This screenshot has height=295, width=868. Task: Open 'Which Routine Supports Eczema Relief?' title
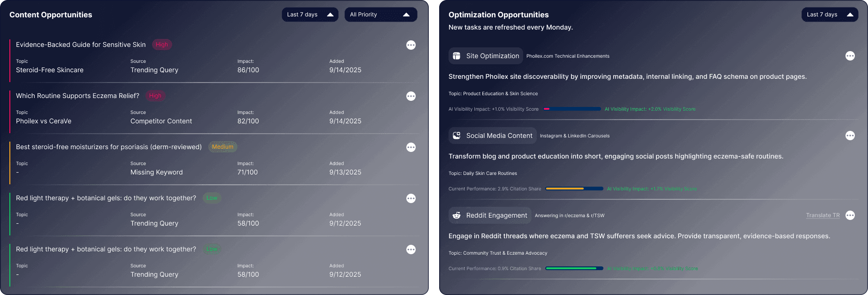pos(77,96)
